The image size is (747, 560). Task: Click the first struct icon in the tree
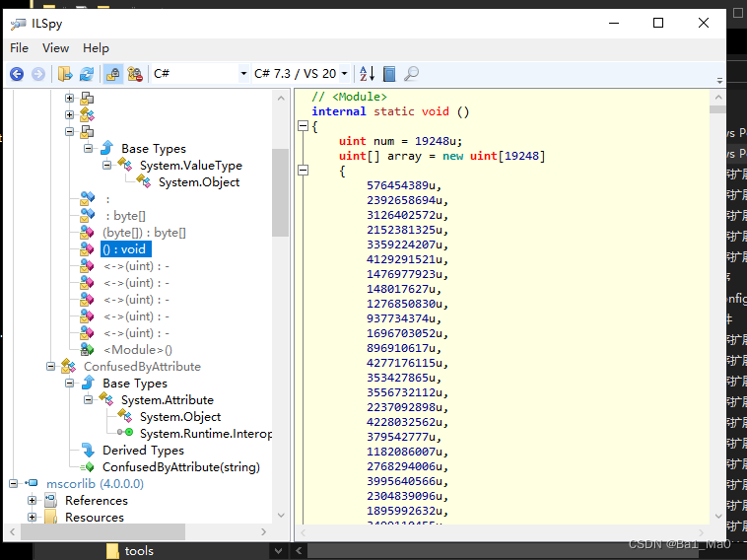pyautogui.click(x=87, y=99)
